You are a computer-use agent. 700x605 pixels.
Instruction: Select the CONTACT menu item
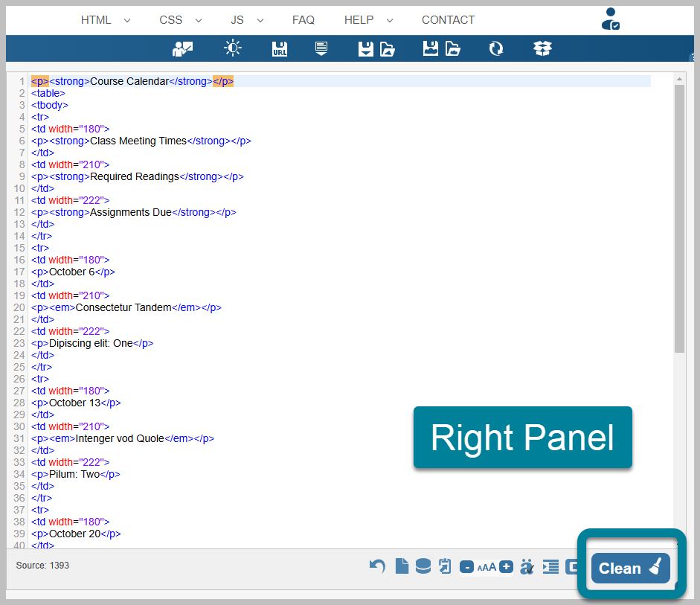click(448, 20)
